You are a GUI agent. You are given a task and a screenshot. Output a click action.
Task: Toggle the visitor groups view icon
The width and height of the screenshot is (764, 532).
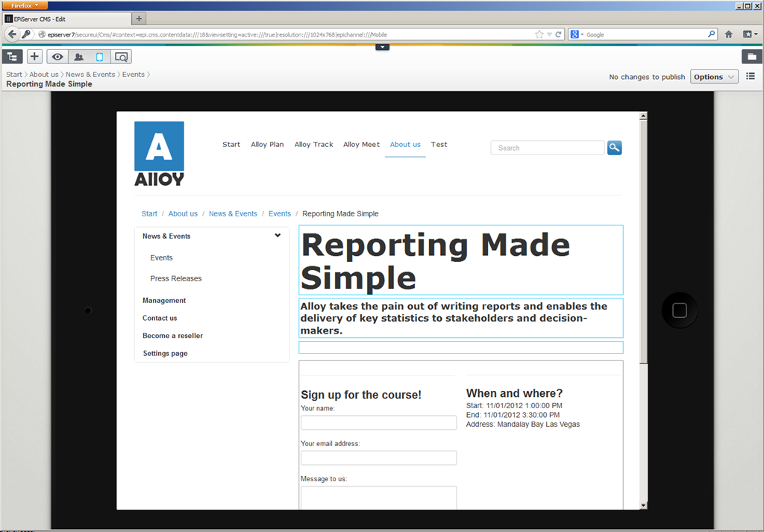pyautogui.click(x=78, y=57)
